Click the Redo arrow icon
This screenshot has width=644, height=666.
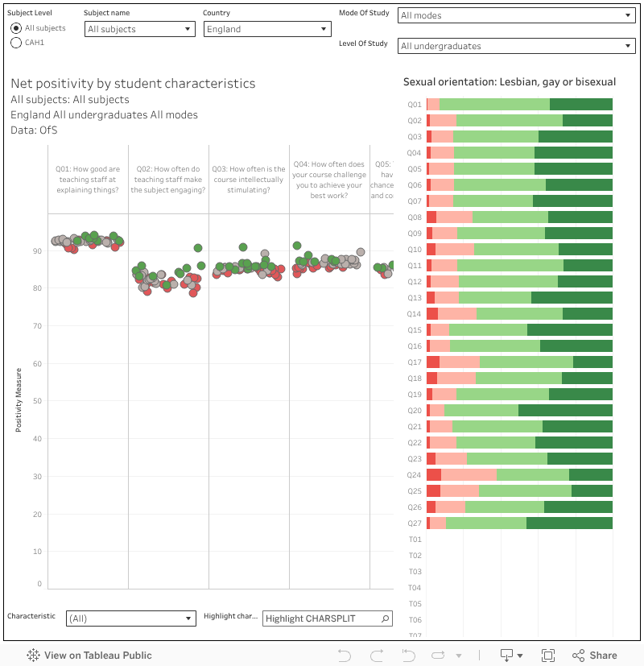point(378,656)
